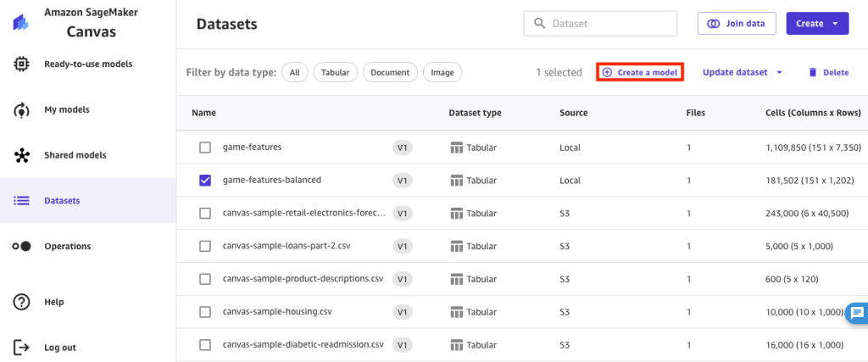Open the game-features dataset name
The image size is (868, 362).
click(253, 148)
